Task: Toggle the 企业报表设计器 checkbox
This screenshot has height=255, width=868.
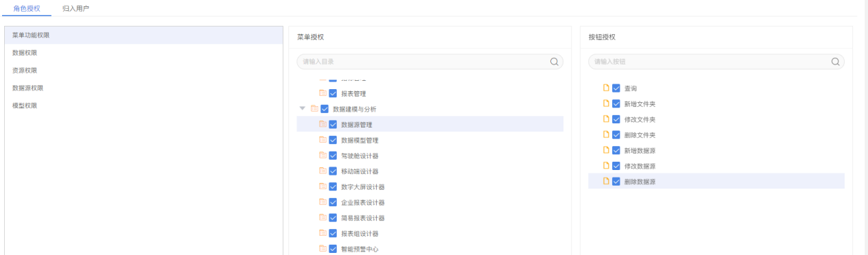Action: point(333,202)
